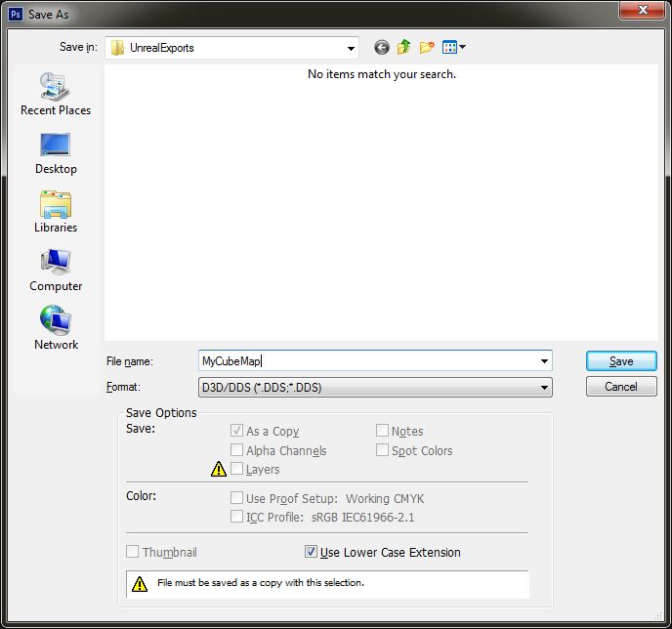This screenshot has width=672, height=629.
Task: Enable the Spot Colors checkbox
Action: (x=382, y=450)
